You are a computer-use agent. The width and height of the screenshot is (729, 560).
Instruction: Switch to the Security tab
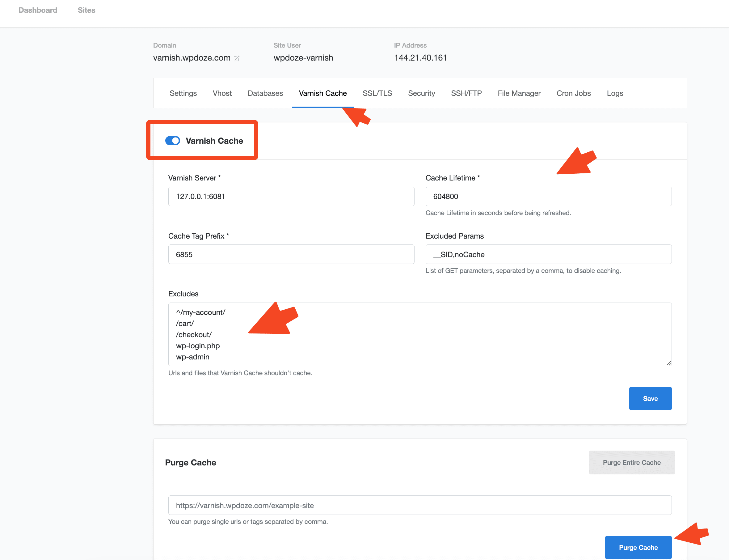pos(421,93)
